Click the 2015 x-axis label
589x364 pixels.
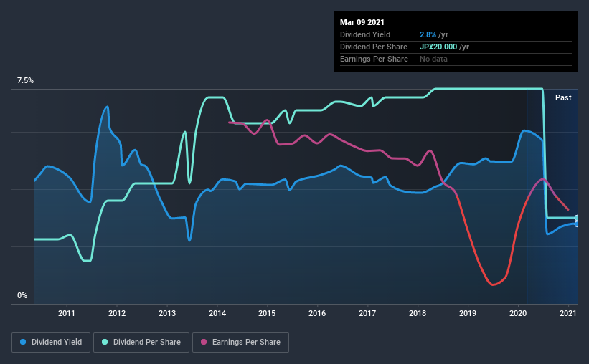[267, 313]
